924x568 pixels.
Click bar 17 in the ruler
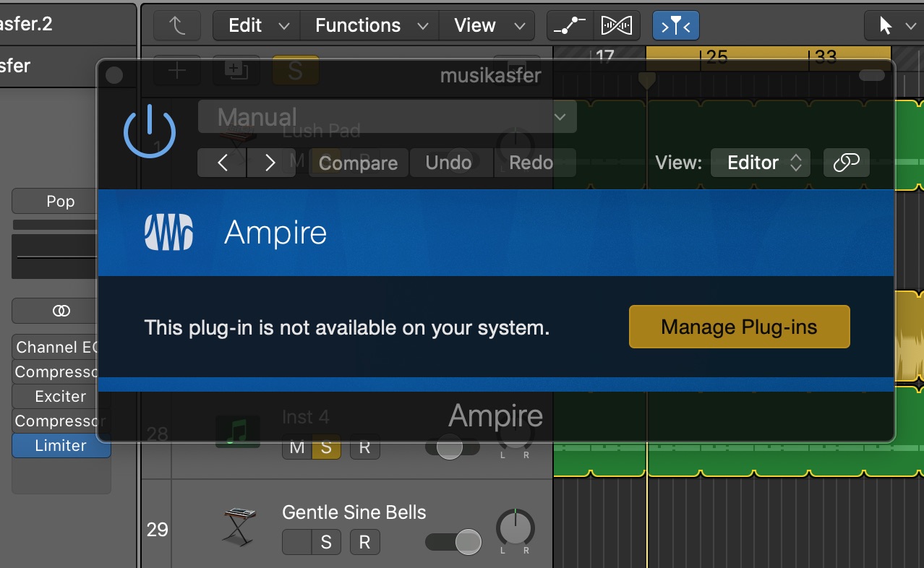pos(605,57)
